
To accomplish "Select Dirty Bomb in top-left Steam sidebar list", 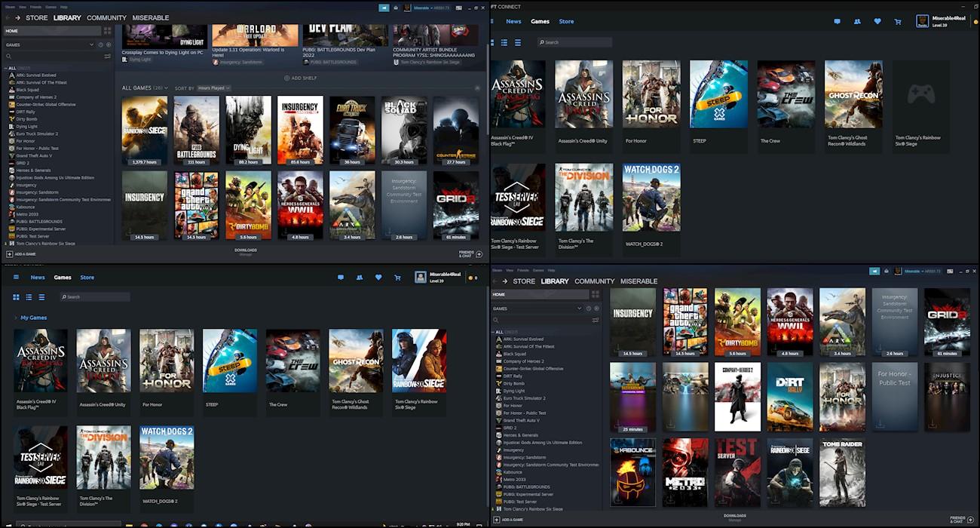I will point(27,119).
